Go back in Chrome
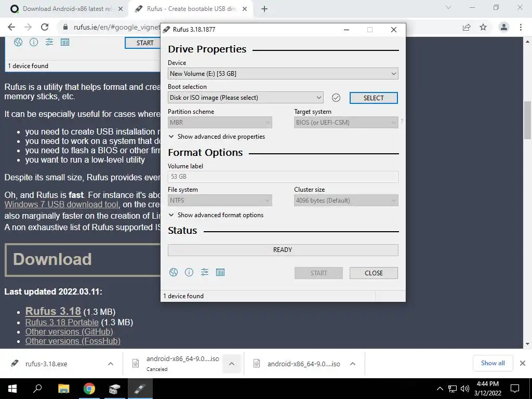Viewport: 532px width, 399px height. tap(11, 27)
